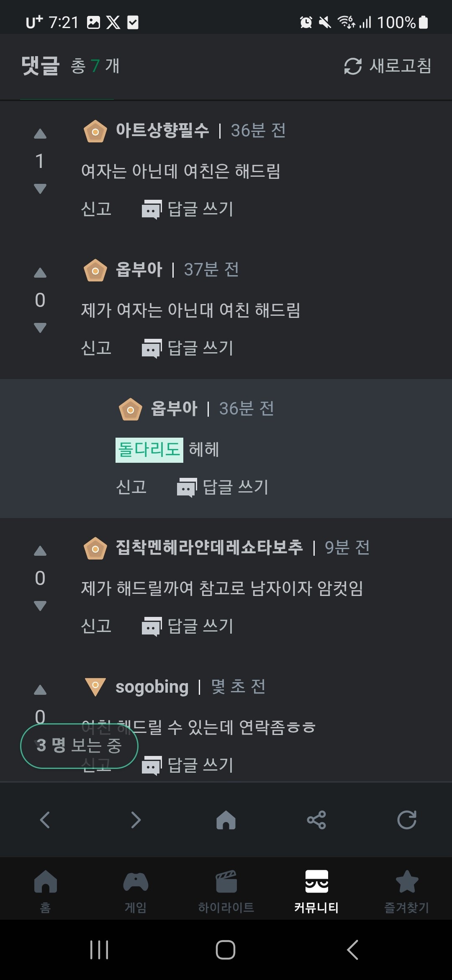The width and height of the screenshot is (452, 980).
Task: Open the 하이라이트 tab
Action: point(226,891)
